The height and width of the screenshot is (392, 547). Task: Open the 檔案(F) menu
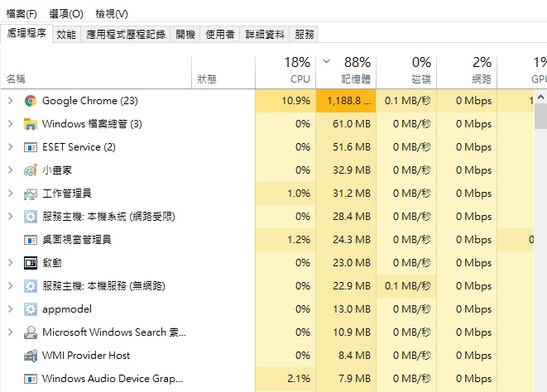pyautogui.click(x=22, y=14)
